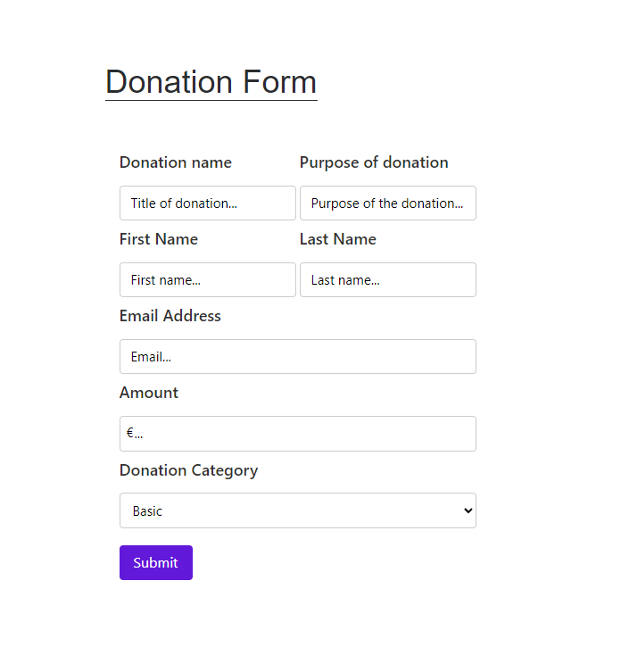Screen dimensions: 621x672
Task: Click into the Email address field
Action: 297,356
